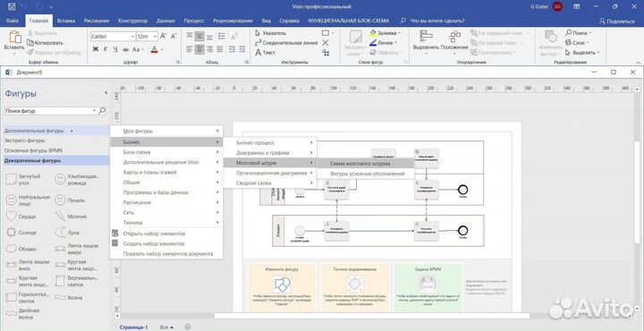Click the Поиск фигур search field
The height and width of the screenshot is (331, 644).
[x=48, y=111]
